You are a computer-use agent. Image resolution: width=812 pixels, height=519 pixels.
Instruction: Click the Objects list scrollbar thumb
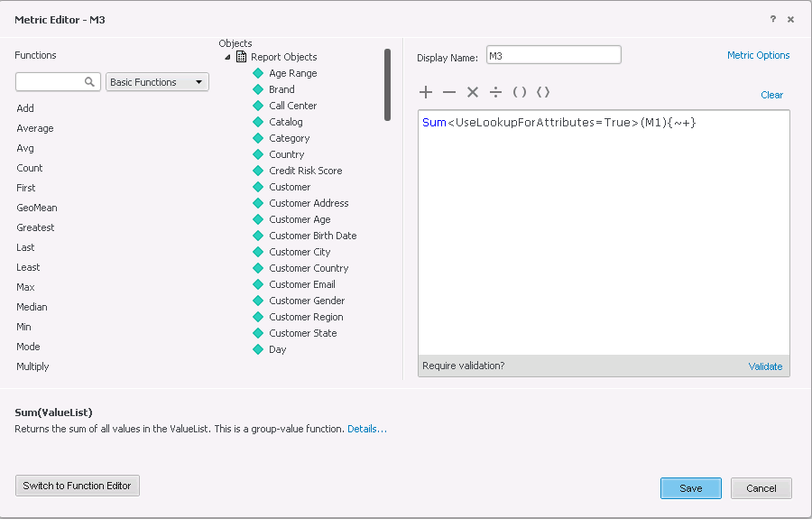387,85
